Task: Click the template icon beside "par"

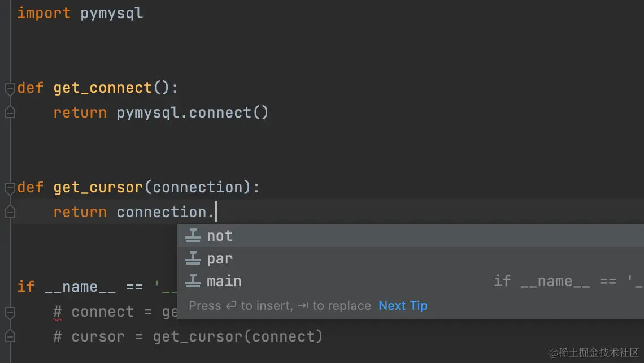Action: tap(193, 258)
